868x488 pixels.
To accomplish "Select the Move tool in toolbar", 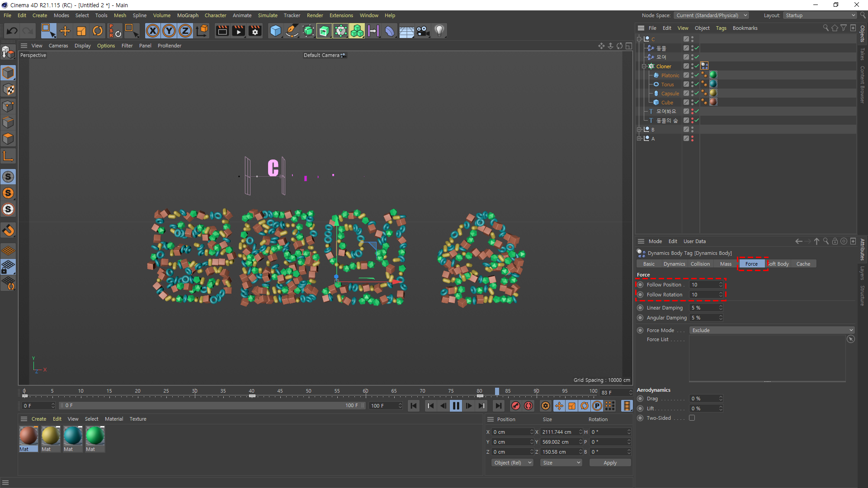I will pos(65,31).
